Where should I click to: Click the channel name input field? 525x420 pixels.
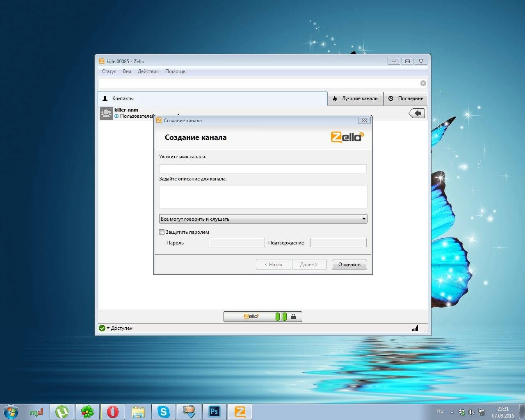pyautogui.click(x=262, y=169)
